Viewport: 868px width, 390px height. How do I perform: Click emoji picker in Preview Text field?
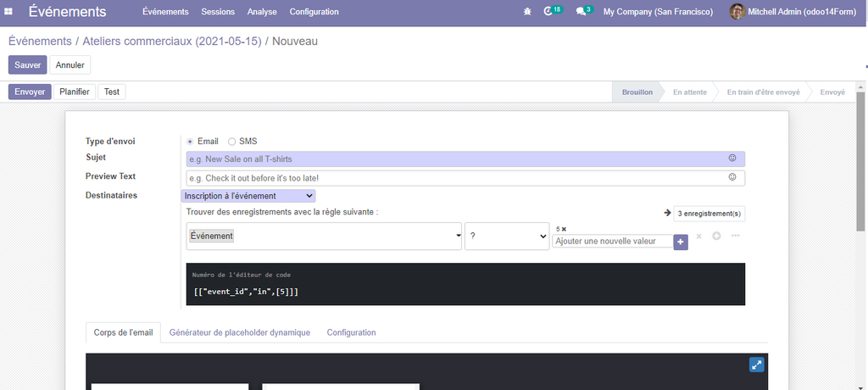click(x=732, y=178)
